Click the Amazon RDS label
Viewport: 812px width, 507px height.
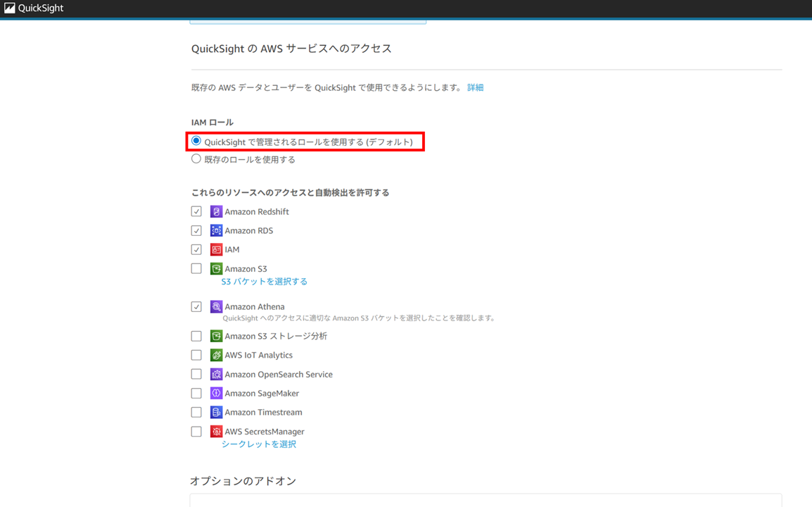click(x=248, y=231)
